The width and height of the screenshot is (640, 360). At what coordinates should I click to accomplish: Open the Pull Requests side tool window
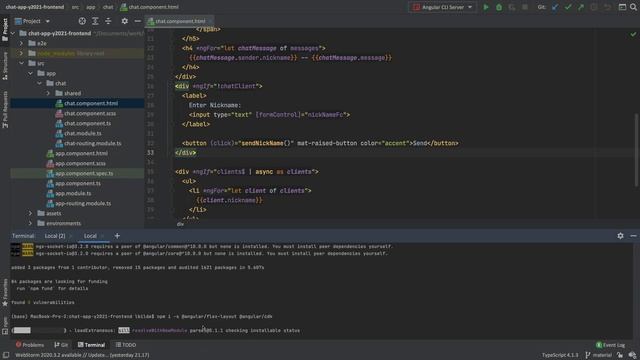(5, 109)
